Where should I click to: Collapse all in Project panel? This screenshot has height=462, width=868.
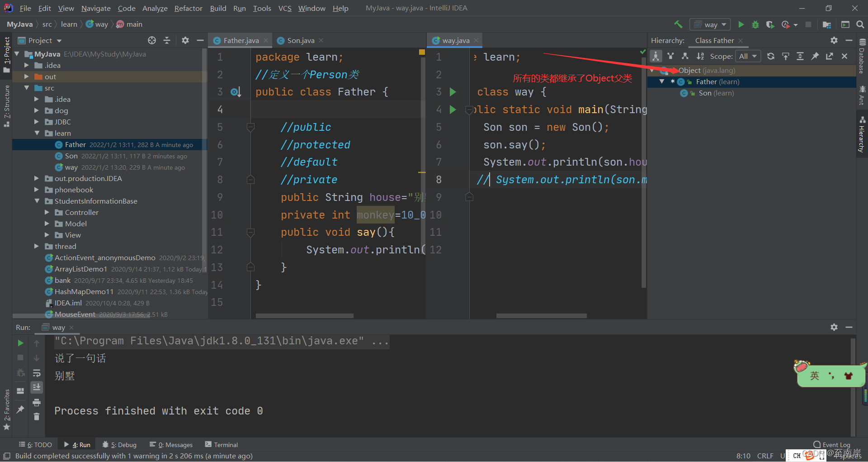click(x=167, y=40)
